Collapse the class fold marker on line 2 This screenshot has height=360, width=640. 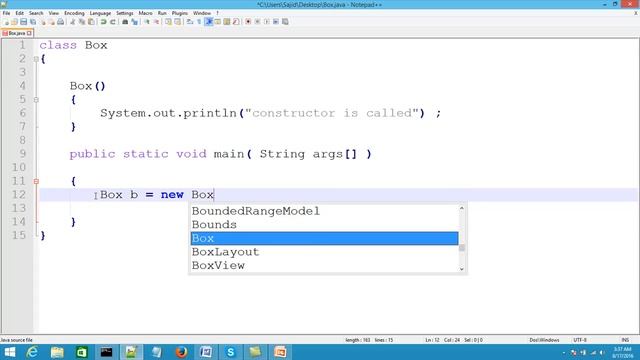(x=36, y=59)
